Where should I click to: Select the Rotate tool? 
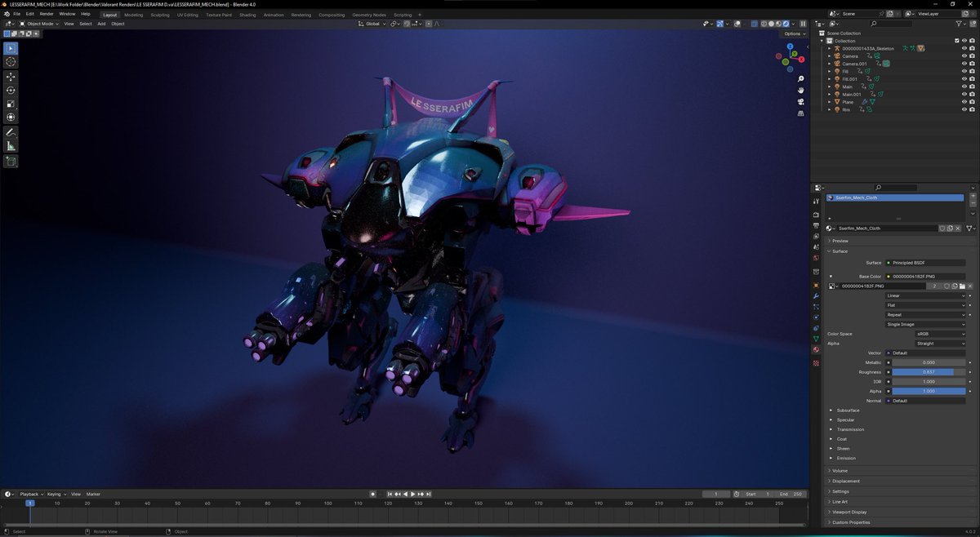(11, 91)
